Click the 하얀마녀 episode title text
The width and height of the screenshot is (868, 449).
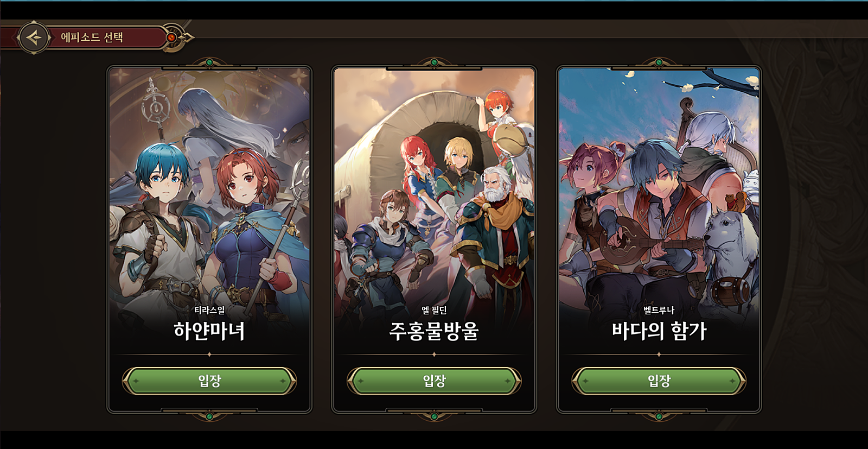tap(209, 331)
